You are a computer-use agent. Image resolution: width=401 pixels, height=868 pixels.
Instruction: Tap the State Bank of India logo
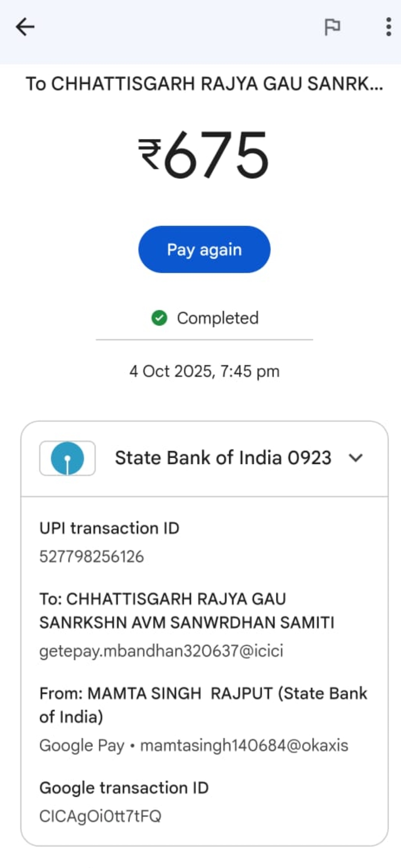pyautogui.click(x=67, y=458)
